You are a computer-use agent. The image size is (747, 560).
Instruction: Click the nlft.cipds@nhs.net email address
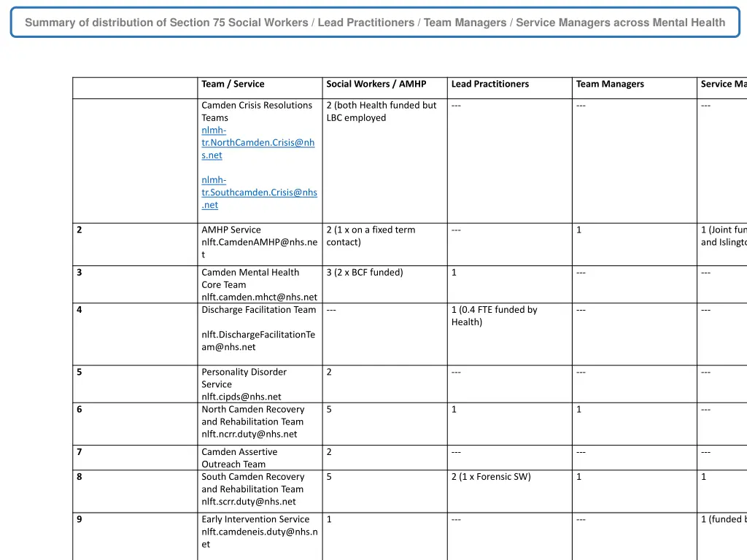click(241, 396)
